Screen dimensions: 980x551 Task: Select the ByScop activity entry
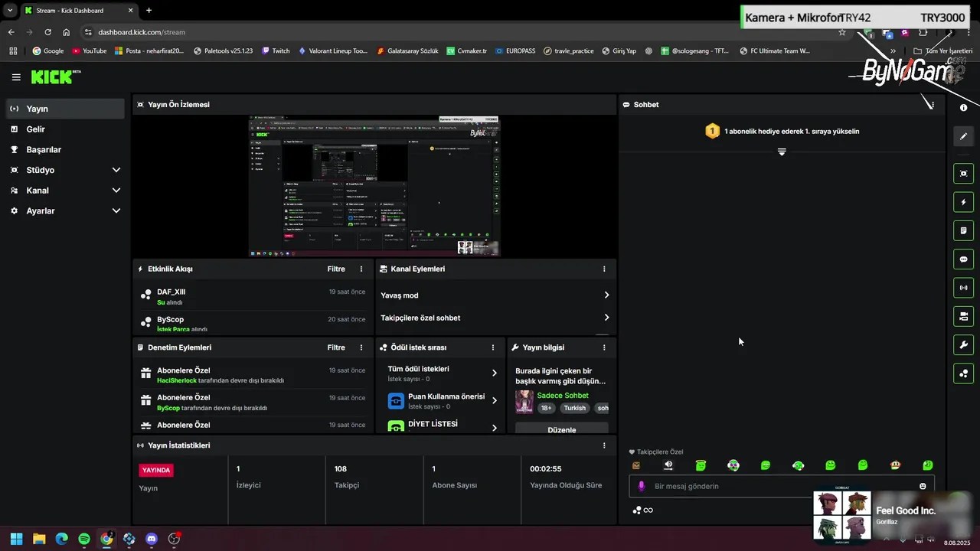(253, 323)
